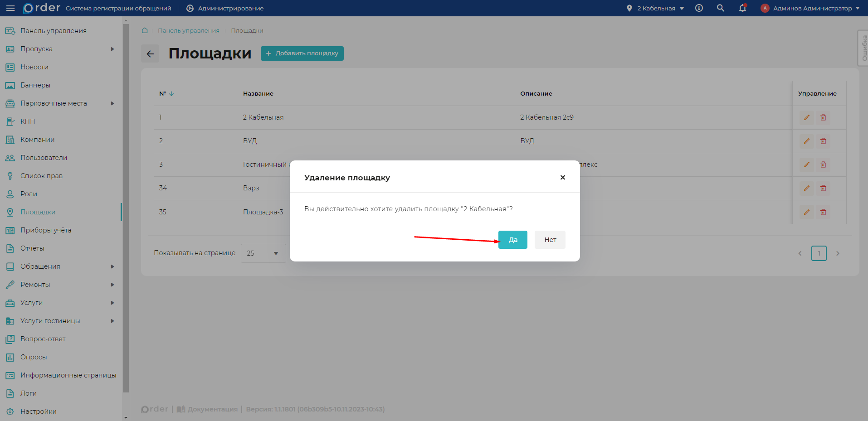Screen dimensions: 868x421
Task: Delete Площадка-3 with trash icon
Action: coord(823,212)
